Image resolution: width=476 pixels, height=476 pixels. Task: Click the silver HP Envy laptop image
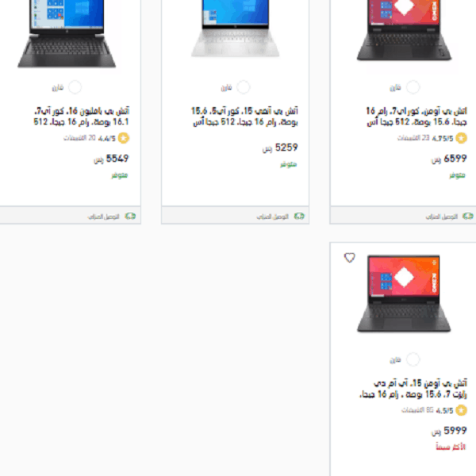coord(236,29)
